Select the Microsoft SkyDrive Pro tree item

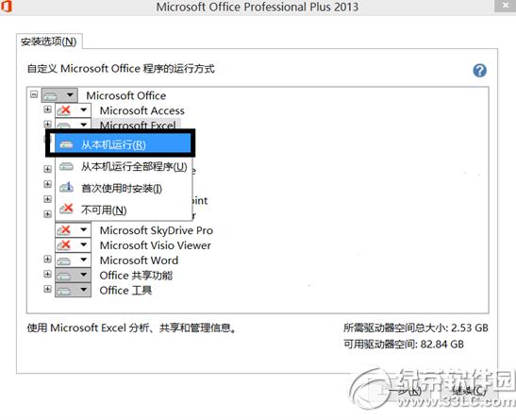pyautogui.click(x=157, y=230)
